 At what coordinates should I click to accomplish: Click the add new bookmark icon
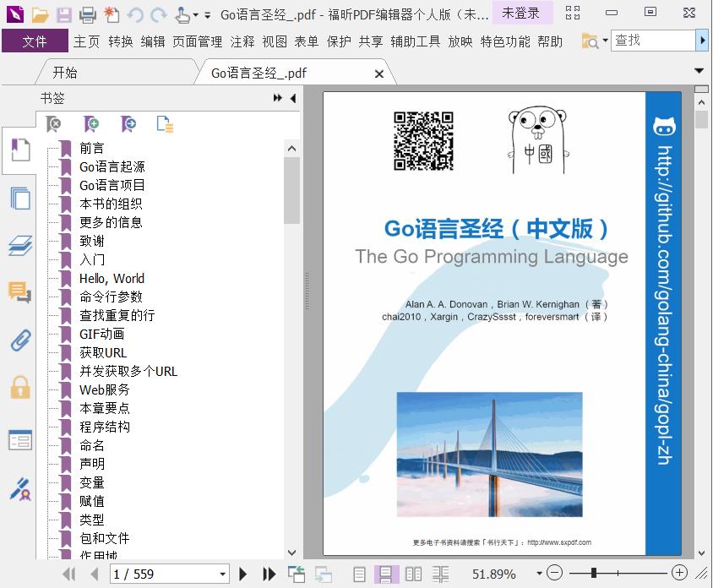click(x=91, y=123)
